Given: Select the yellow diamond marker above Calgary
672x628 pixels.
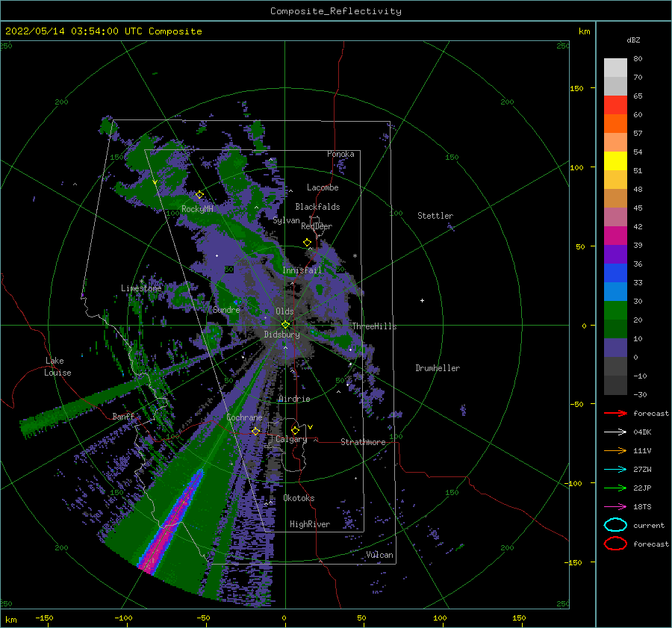Looking at the screenshot, I should coord(295,430).
